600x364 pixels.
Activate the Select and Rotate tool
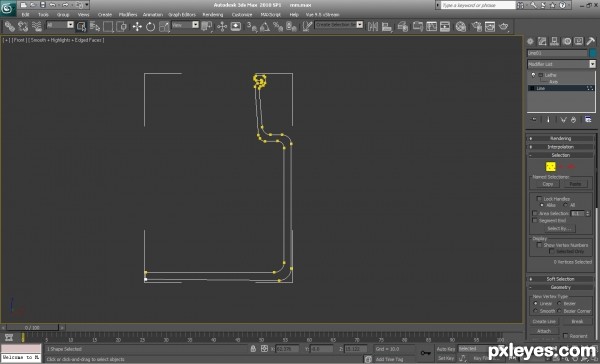(x=150, y=26)
